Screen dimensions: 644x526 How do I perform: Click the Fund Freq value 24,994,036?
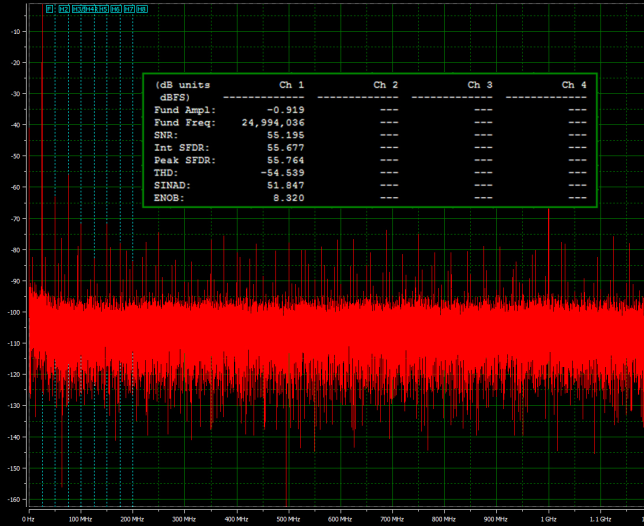click(x=273, y=123)
